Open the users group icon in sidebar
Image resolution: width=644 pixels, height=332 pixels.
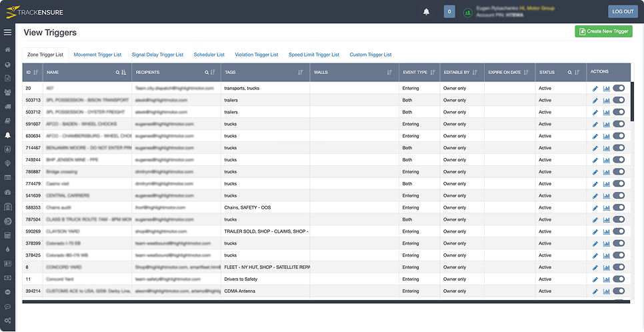pos(7,92)
